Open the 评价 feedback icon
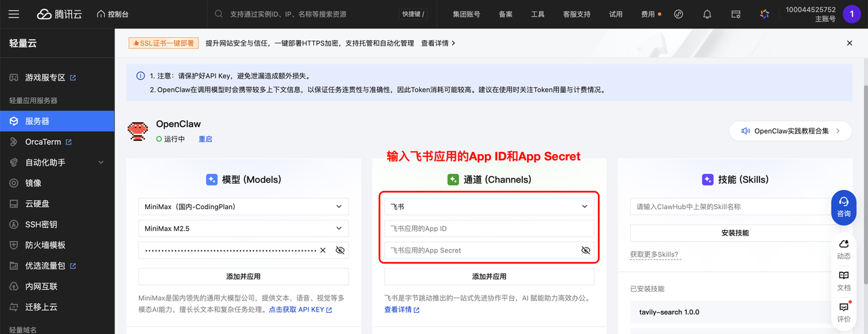Viewport: 868px width, 334px height. click(844, 312)
